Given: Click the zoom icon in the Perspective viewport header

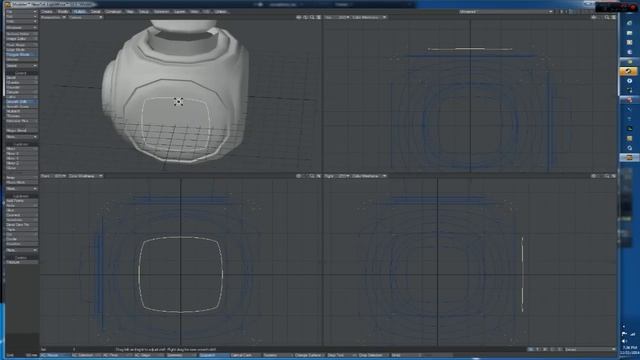Looking at the screenshot, I should tap(312, 18).
